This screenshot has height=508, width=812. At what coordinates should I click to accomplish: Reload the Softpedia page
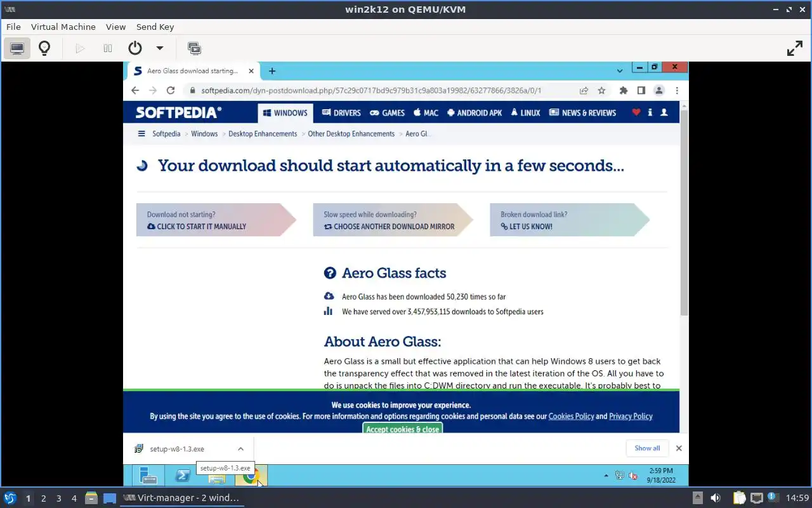[171, 90]
